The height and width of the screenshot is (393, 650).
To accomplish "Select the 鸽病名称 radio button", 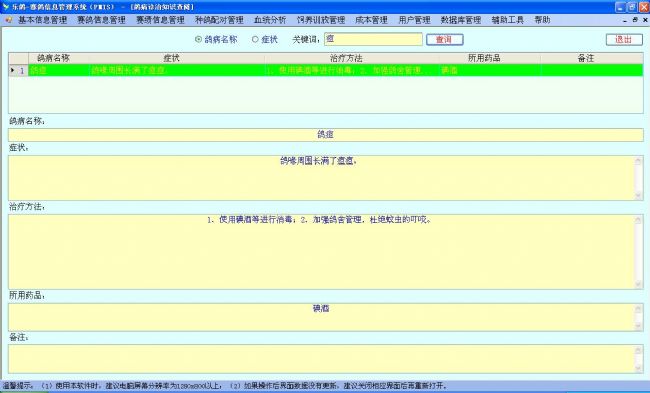I will pos(198,39).
